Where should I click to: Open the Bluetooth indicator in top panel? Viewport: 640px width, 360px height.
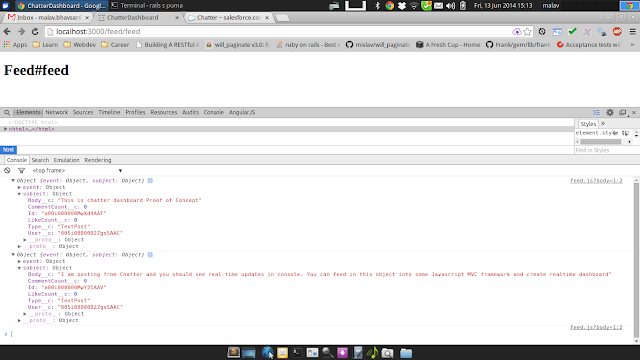[x=377, y=6]
